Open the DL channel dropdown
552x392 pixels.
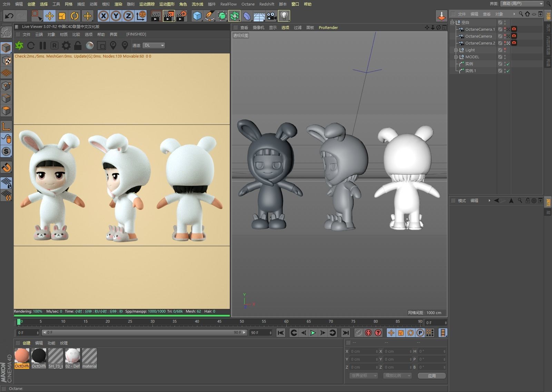(x=154, y=46)
